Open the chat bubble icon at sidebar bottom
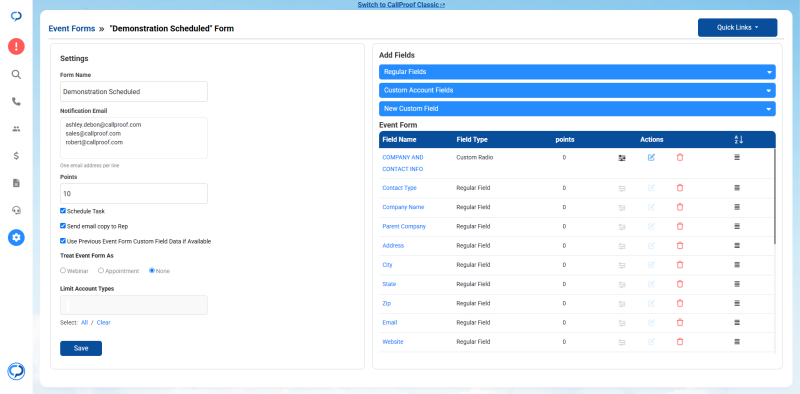This screenshot has width=800, height=394. point(16,371)
